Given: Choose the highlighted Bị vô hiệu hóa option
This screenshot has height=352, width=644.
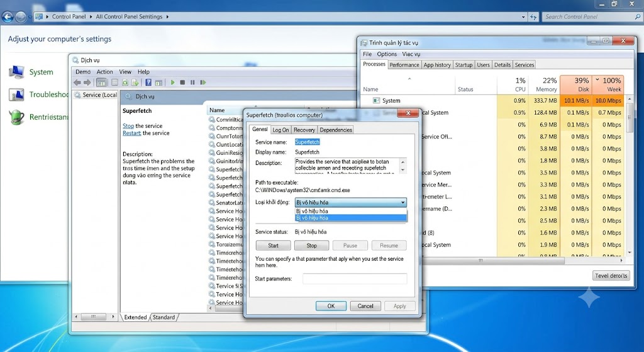Looking at the screenshot, I should pos(351,218).
